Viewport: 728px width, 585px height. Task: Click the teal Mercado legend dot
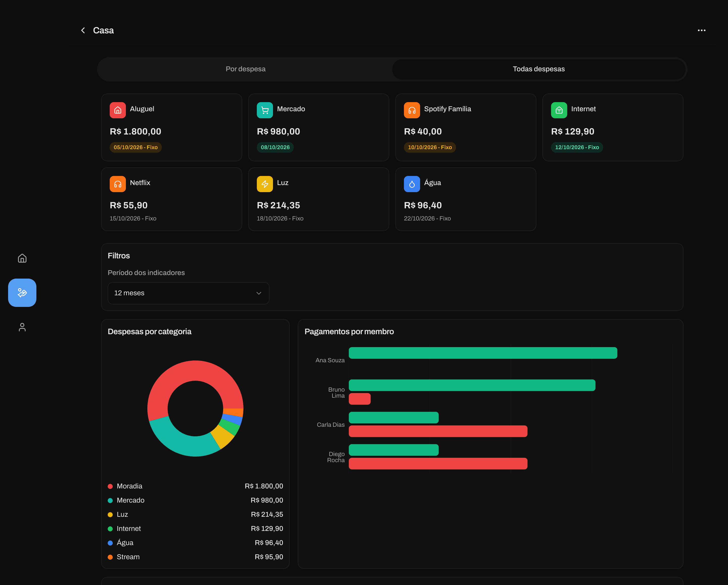point(110,501)
